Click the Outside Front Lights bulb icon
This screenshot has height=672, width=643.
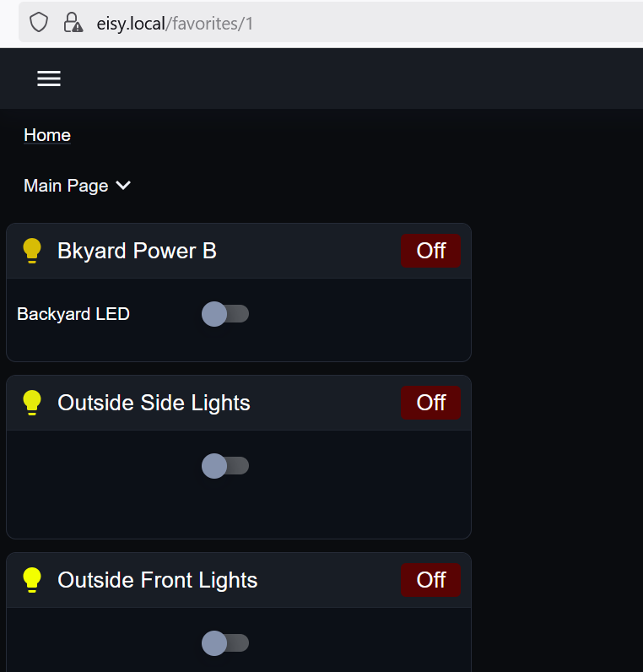32,580
